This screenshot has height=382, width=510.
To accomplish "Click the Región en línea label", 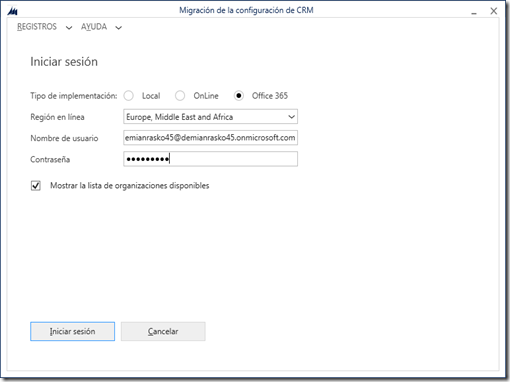I will coord(57,117).
